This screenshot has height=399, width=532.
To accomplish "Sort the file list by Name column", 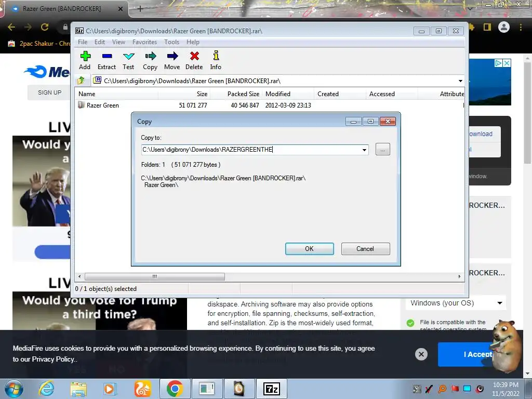I will point(117,94).
